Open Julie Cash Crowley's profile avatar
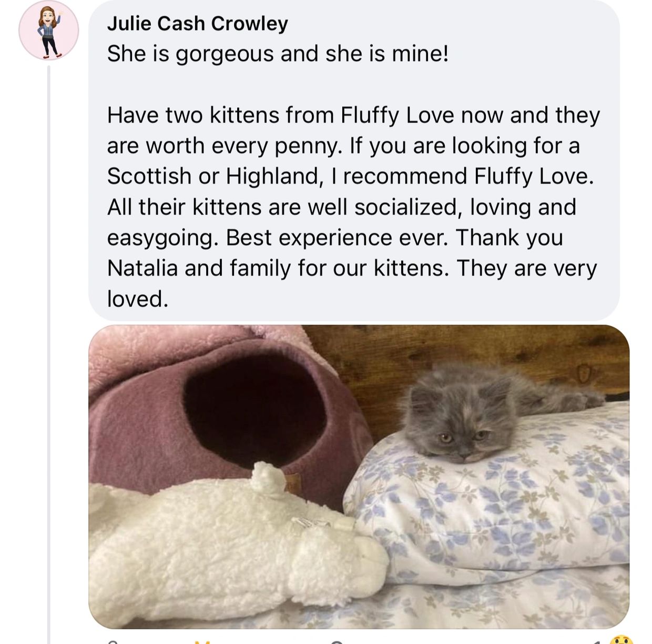Screen dimensions: 652x644 point(48,30)
